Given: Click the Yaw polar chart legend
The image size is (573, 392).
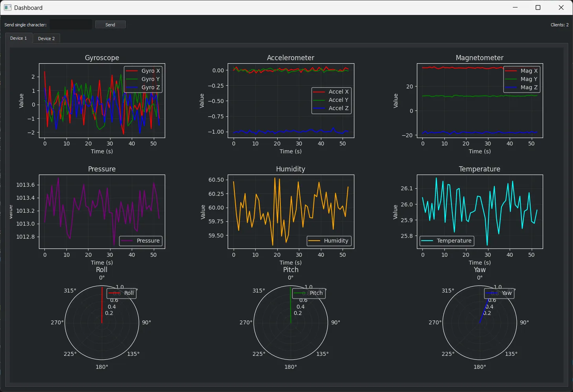Looking at the screenshot, I should coord(499,293).
